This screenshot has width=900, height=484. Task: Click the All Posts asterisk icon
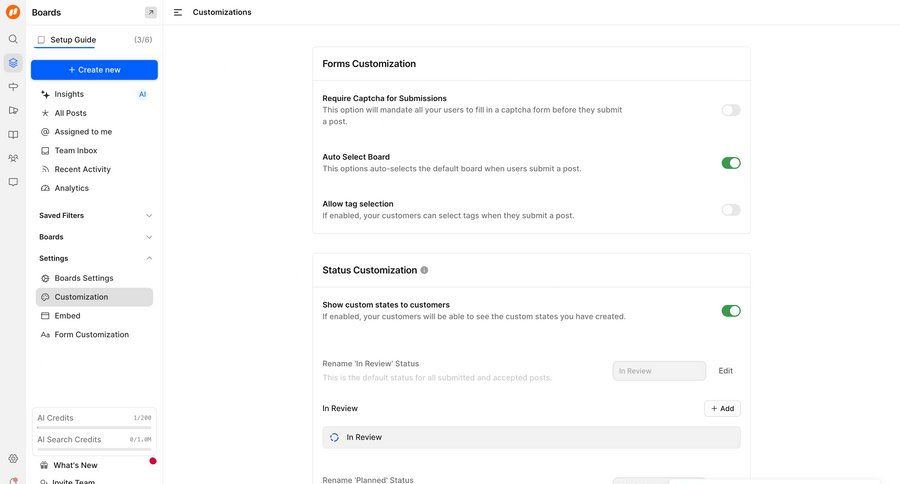(45, 113)
